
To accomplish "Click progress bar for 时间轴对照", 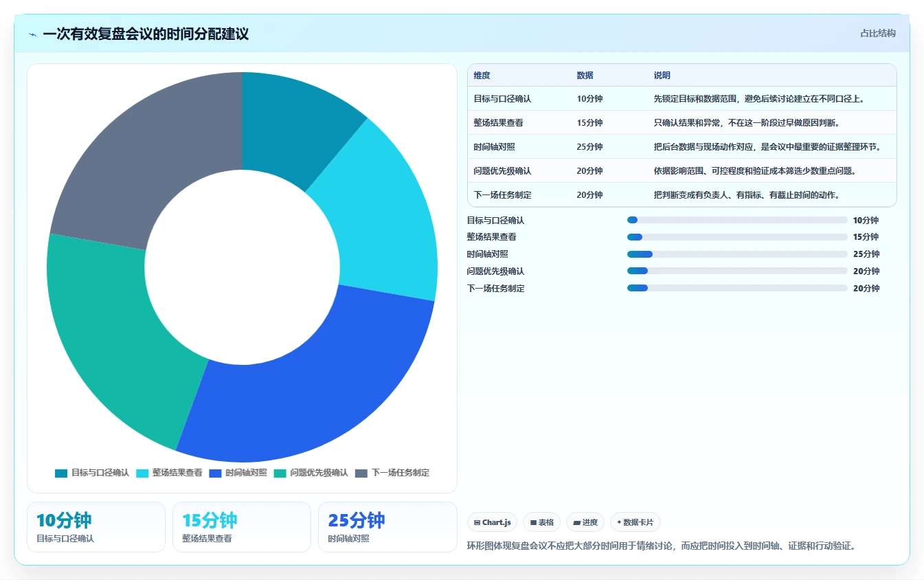I will [x=737, y=254].
